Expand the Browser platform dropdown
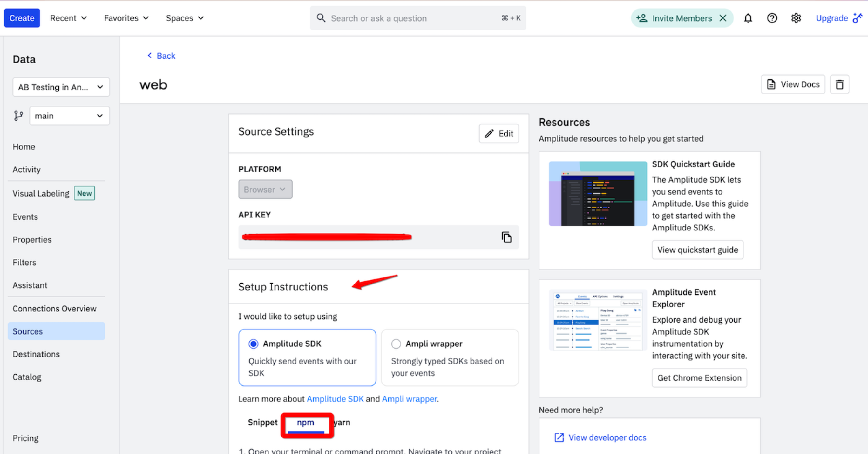Screen dimensions: 868x454 point(265,190)
